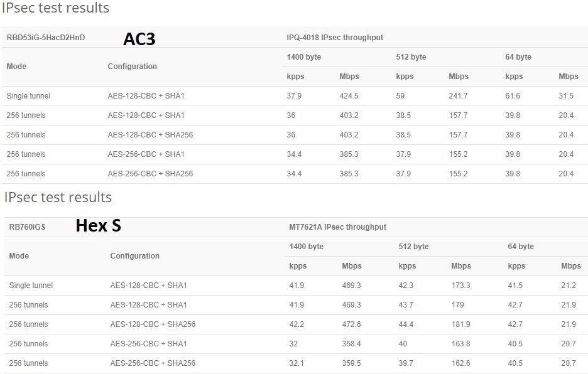Click Mode header in the RB760iGS table
Screen dimensions: 588x374
coord(19,256)
